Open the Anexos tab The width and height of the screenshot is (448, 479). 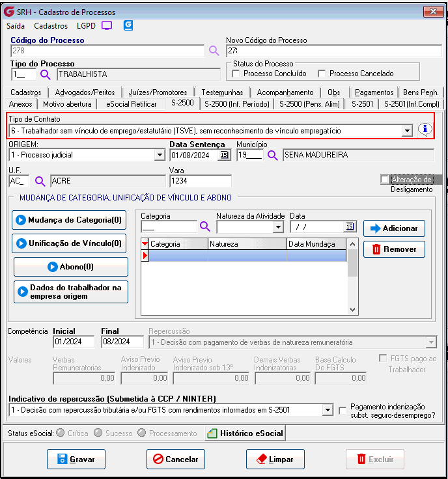click(x=20, y=104)
